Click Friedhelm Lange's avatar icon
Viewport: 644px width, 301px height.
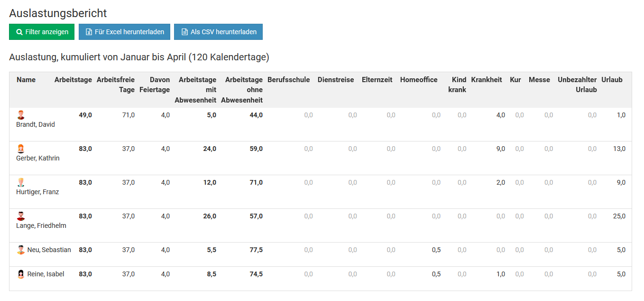click(21, 216)
